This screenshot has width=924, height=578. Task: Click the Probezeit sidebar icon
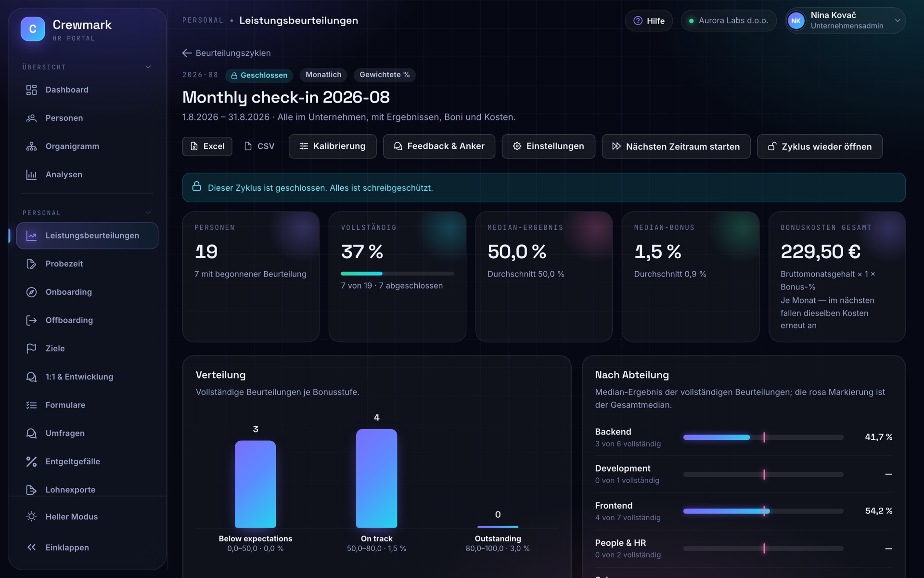pyautogui.click(x=31, y=264)
